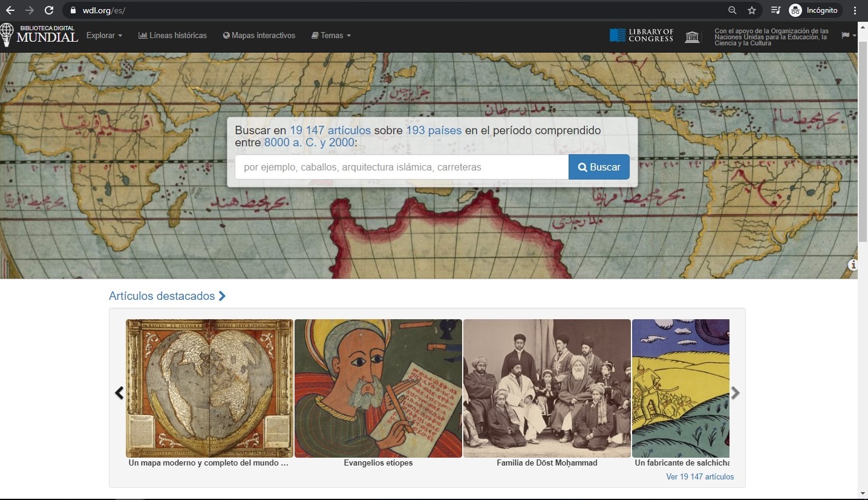The height and width of the screenshot is (500, 868).
Task: Open the language flag dropdown
Action: pyautogui.click(x=848, y=36)
